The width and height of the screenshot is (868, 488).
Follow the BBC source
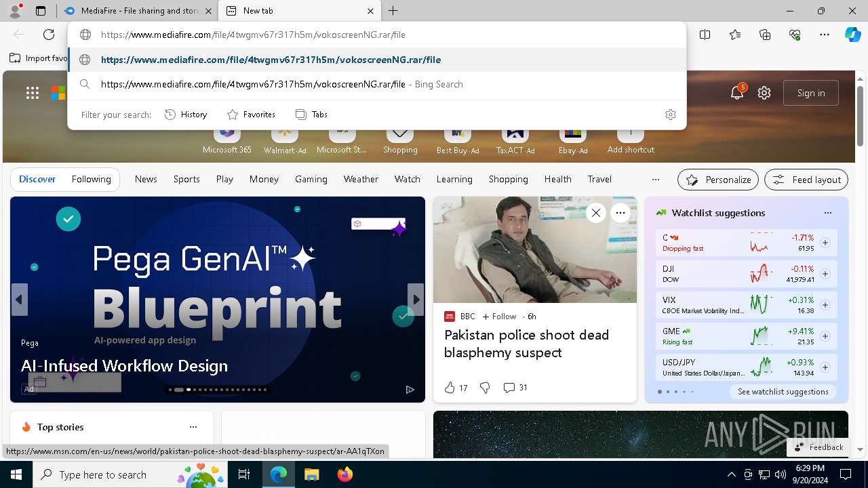tap(499, 317)
